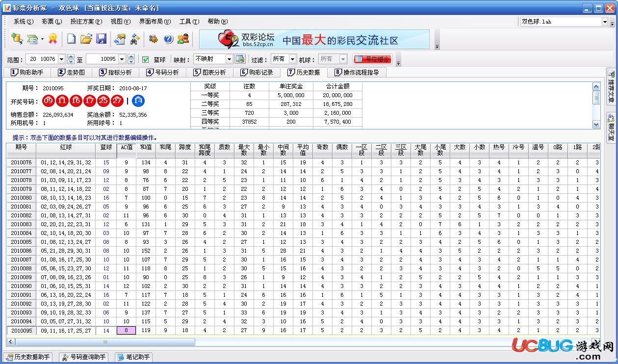This screenshot has height=364, width=618.
Task: Expand the 映射 不映射 dropdown
Action: tap(229, 59)
